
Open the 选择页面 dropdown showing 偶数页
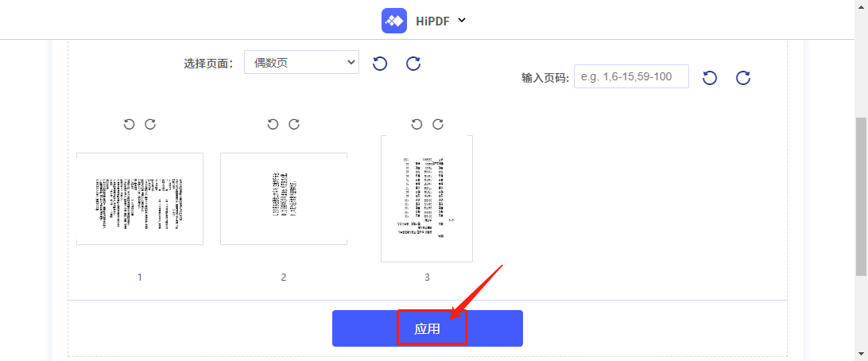[x=302, y=62]
